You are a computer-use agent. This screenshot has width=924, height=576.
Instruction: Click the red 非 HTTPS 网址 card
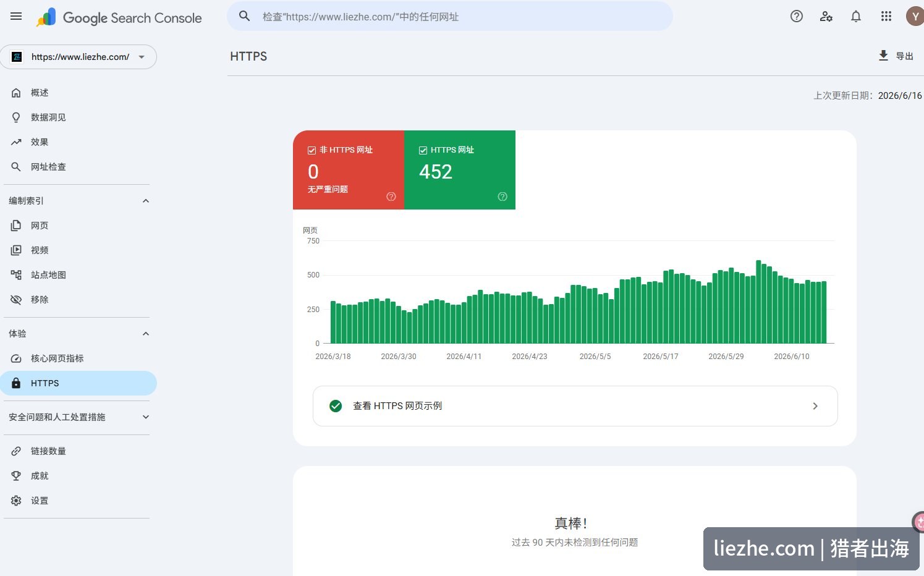pyautogui.click(x=349, y=170)
